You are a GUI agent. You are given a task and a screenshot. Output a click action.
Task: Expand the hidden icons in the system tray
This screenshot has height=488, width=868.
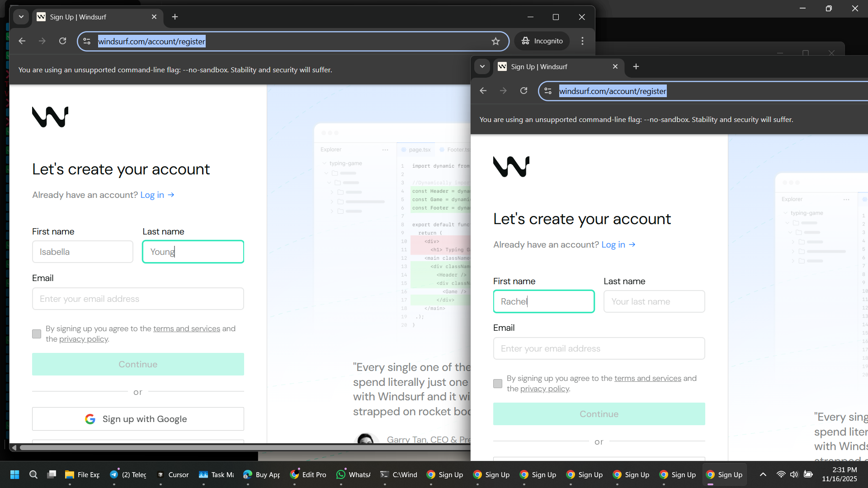tap(763, 474)
